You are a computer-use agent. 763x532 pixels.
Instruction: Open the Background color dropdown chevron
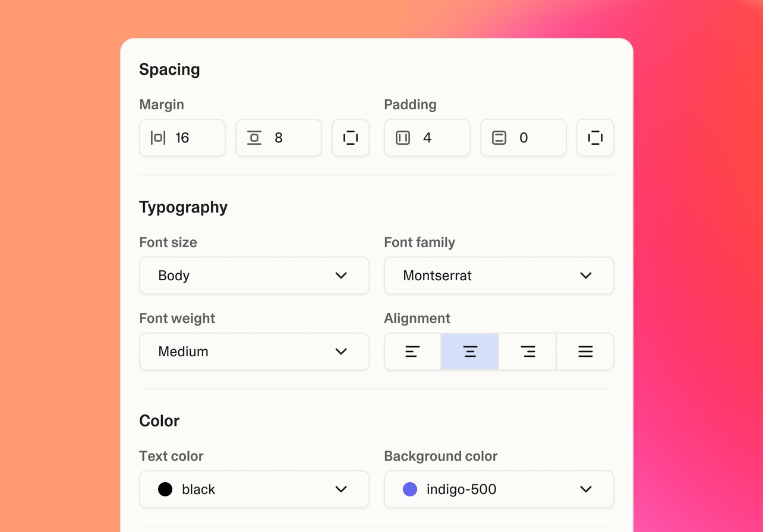pos(586,489)
